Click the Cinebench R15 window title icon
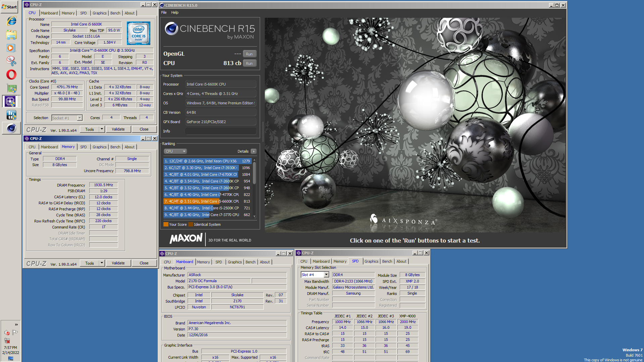Image resolution: width=644 pixels, height=362 pixels. coord(162,5)
